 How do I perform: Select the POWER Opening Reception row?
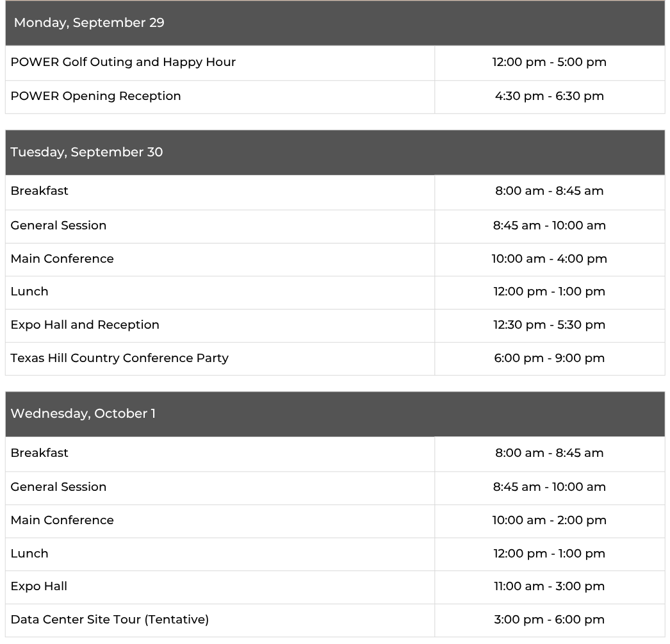tap(335, 97)
